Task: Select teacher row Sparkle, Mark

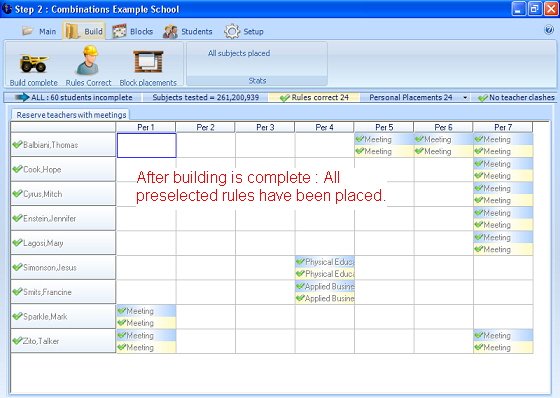Action: click(x=63, y=316)
